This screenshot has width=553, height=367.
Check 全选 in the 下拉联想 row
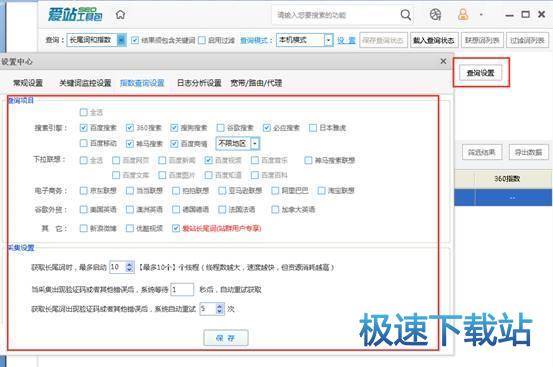pos(84,160)
